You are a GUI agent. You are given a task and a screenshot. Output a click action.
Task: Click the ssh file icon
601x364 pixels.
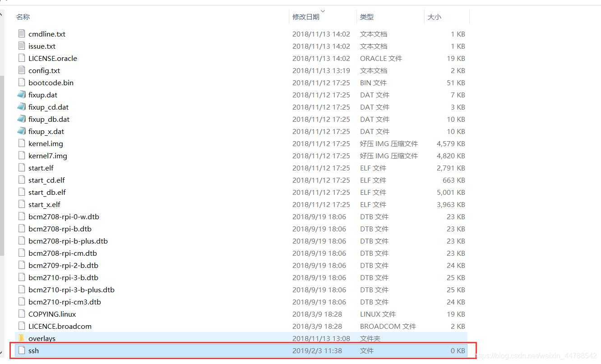coord(22,350)
